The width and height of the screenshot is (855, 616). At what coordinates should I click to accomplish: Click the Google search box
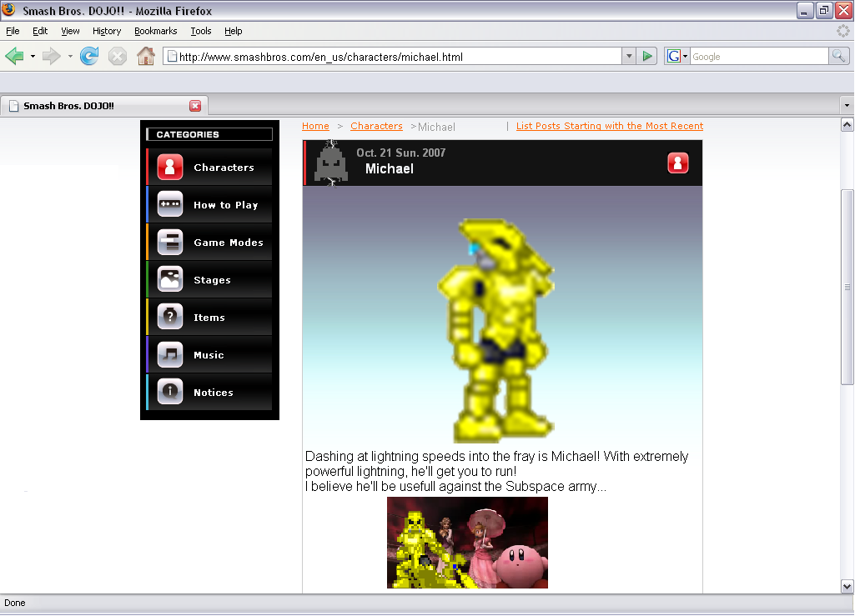point(760,56)
